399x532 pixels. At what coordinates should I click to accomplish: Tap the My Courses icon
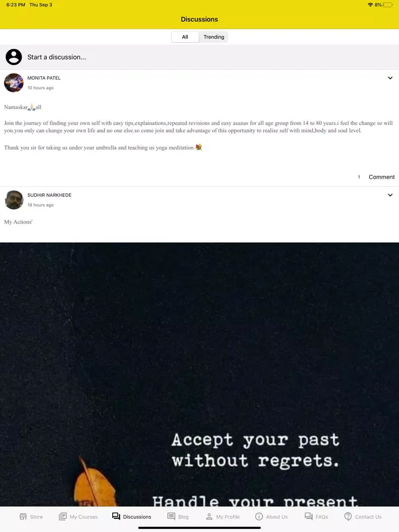(63, 517)
